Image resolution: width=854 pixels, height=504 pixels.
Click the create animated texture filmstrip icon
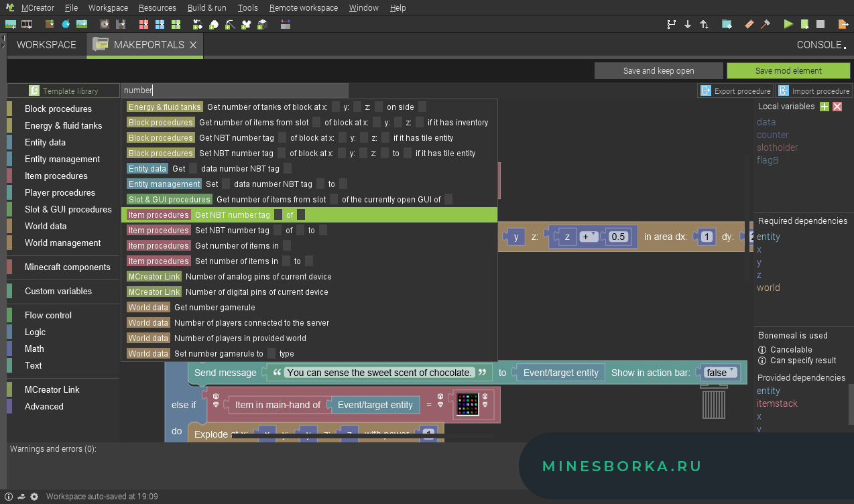[27, 24]
